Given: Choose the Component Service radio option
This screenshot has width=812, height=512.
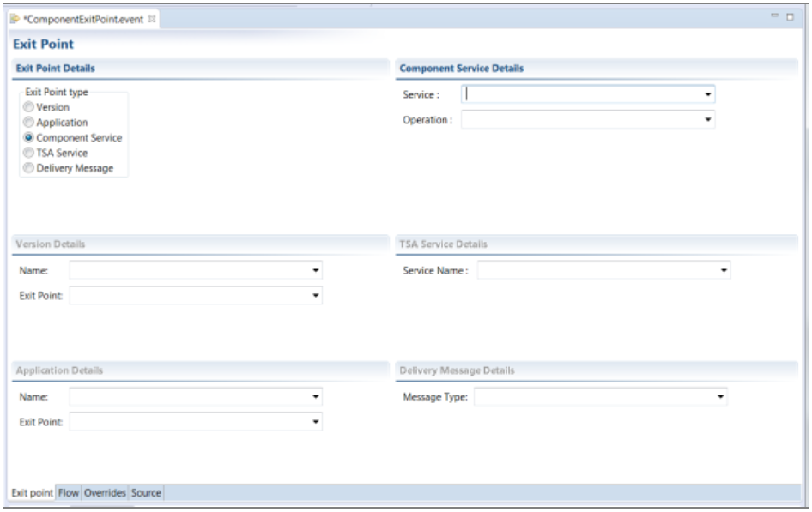Looking at the screenshot, I should [x=29, y=137].
